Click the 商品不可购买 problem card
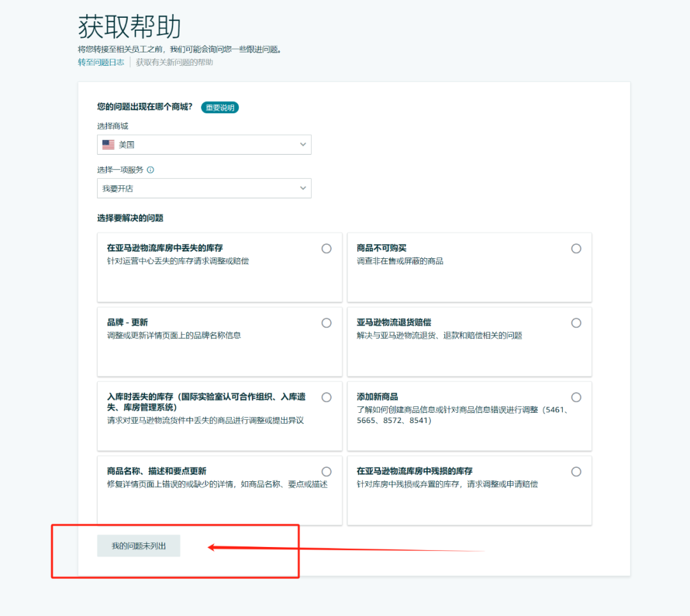 470,267
